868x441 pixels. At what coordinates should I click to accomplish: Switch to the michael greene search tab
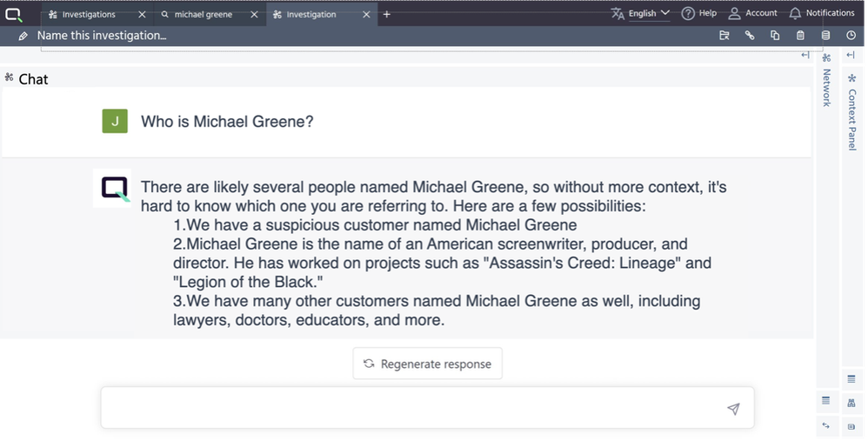point(203,14)
